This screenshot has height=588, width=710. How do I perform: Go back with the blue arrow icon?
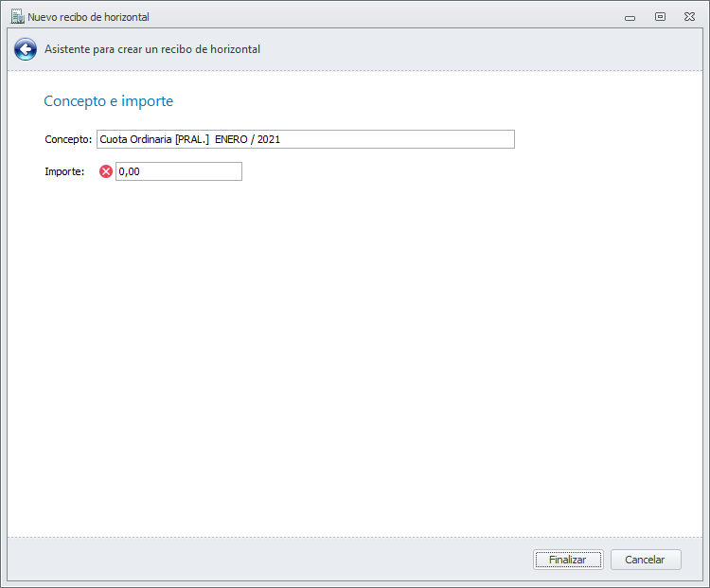26,49
